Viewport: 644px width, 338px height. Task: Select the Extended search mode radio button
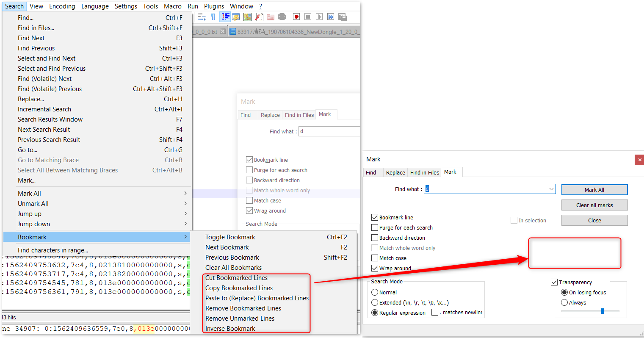pos(375,302)
